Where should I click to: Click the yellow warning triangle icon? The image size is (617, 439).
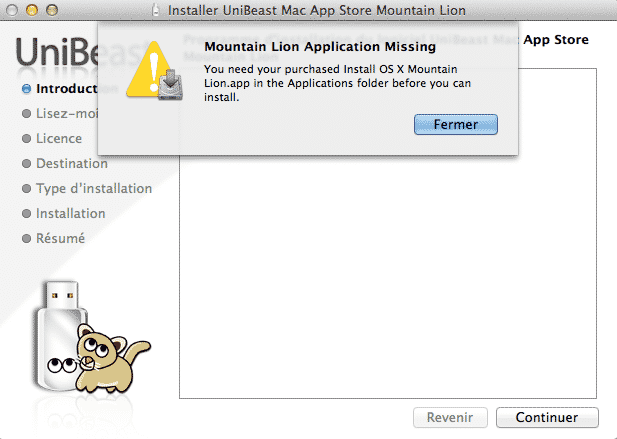tap(150, 70)
